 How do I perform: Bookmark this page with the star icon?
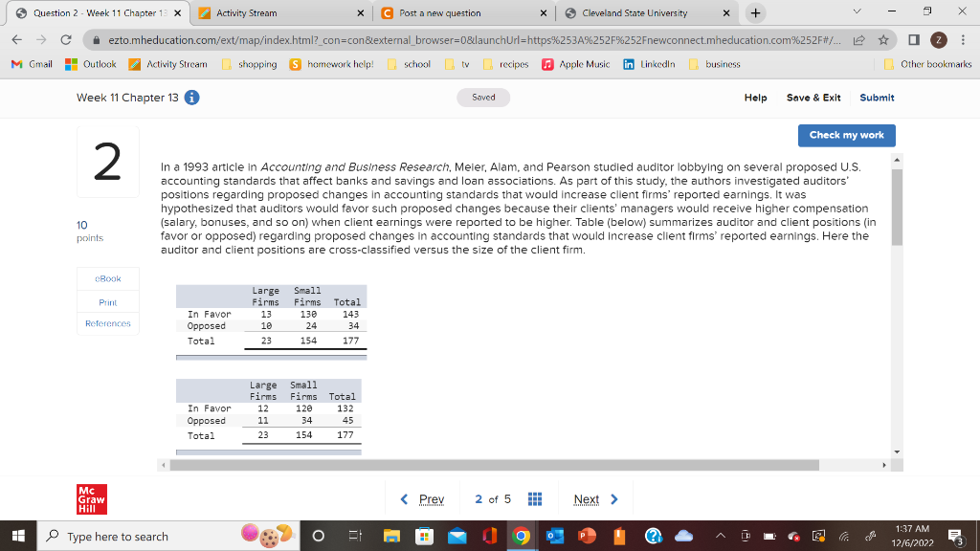click(883, 40)
